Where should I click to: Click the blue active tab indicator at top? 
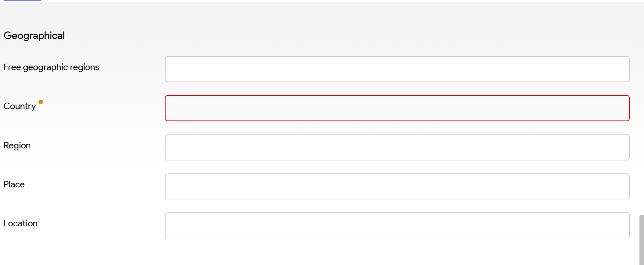coord(22,1)
